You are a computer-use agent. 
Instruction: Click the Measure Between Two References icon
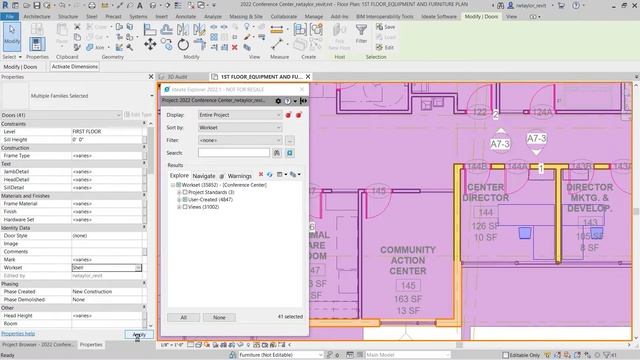tap(276, 44)
